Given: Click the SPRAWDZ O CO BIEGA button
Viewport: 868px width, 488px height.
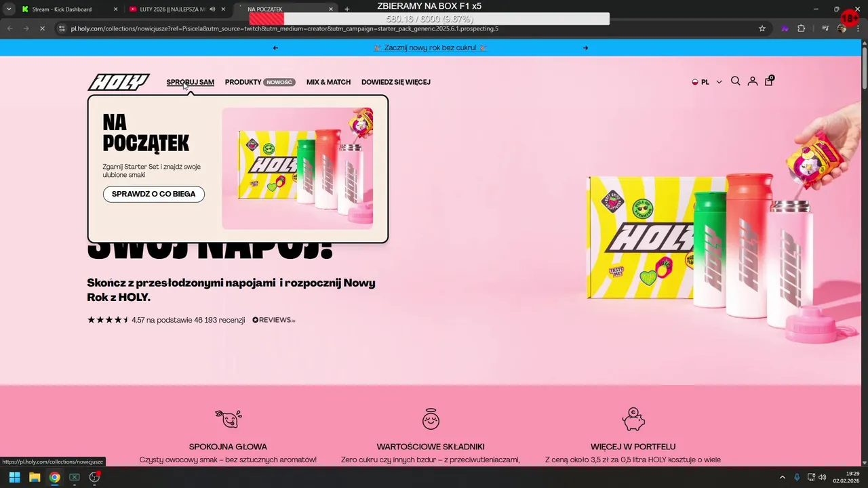Looking at the screenshot, I should 154,194.
